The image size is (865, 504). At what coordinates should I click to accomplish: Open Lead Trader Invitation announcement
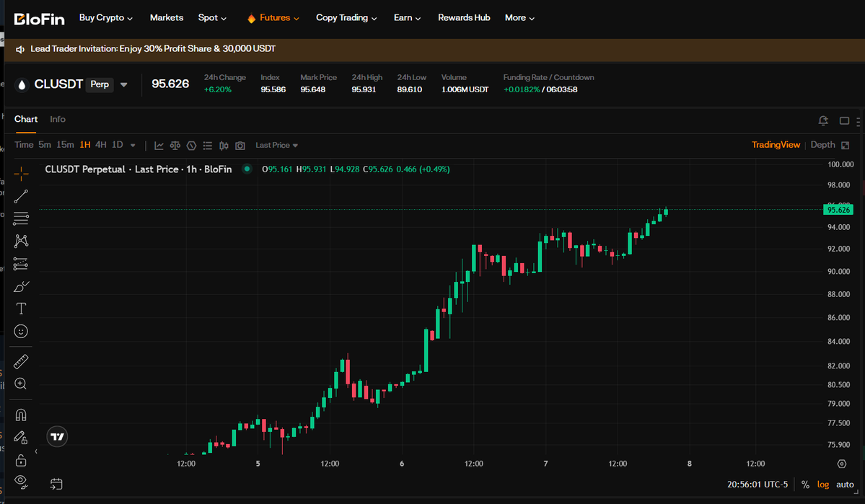(x=153, y=48)
